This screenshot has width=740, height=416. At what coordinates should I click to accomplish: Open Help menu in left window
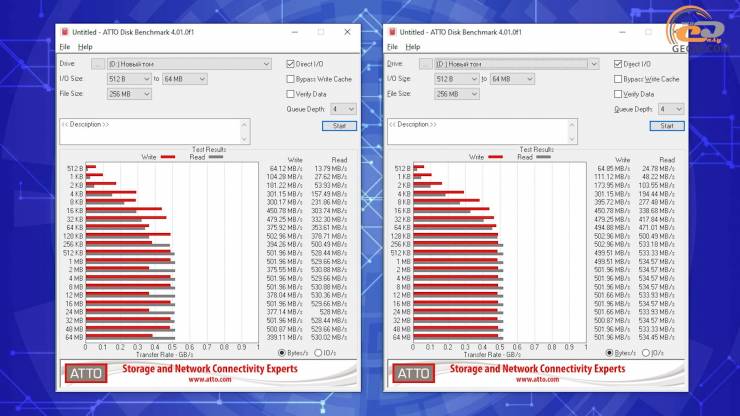[85, 47]
